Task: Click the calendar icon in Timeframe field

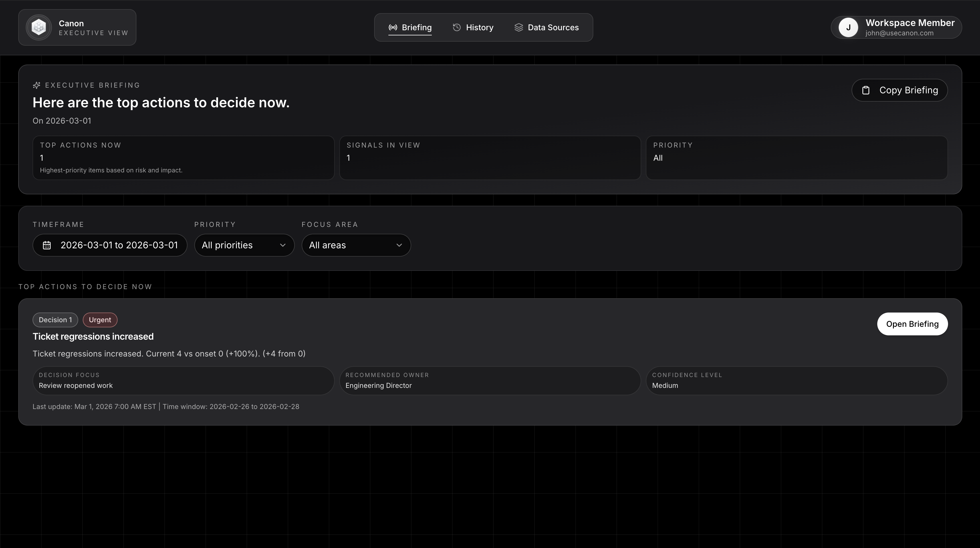Action: point(47,245)
